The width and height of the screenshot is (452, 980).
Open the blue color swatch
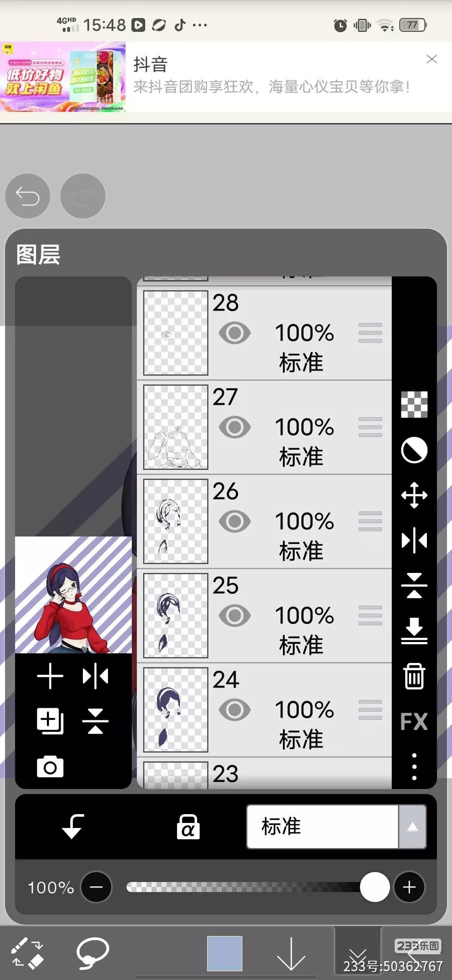pos(225,954)
